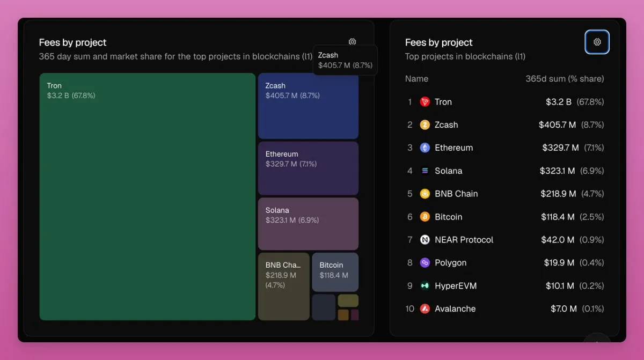Click the NEAR Protocol logo icon
644x360 pixels.
(425, 240)
